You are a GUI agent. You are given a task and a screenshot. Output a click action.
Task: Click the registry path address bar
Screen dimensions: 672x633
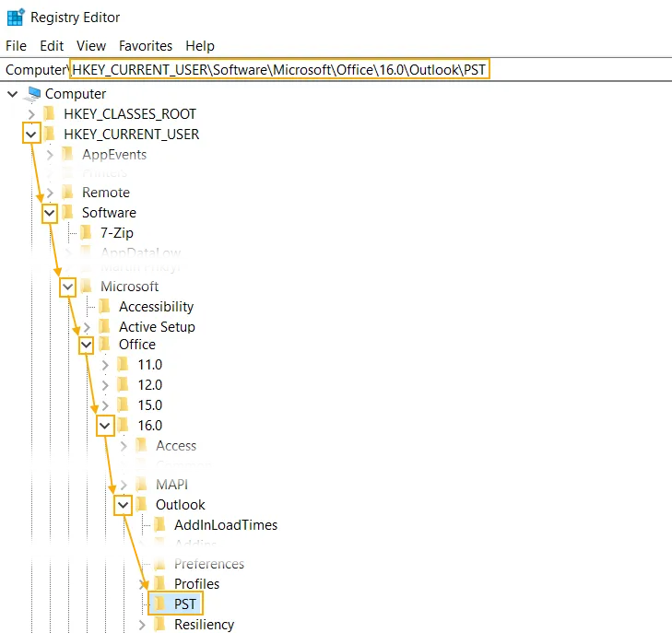336,69
